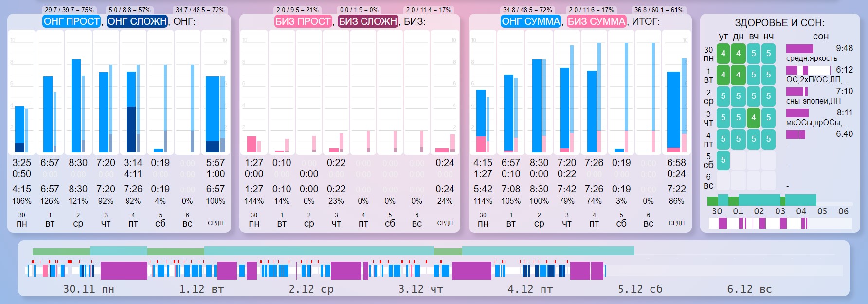Click the sleep note средн.яркость
Screen dimensions: 868x304
(812, 58)
